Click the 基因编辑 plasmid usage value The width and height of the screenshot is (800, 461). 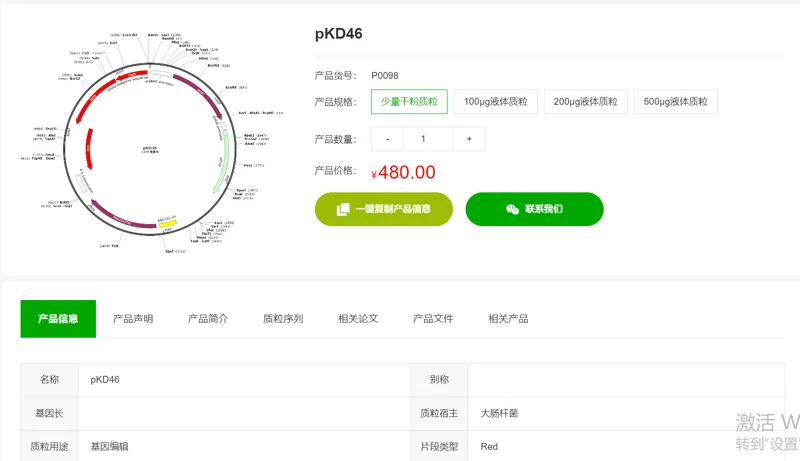click(109, 447)
